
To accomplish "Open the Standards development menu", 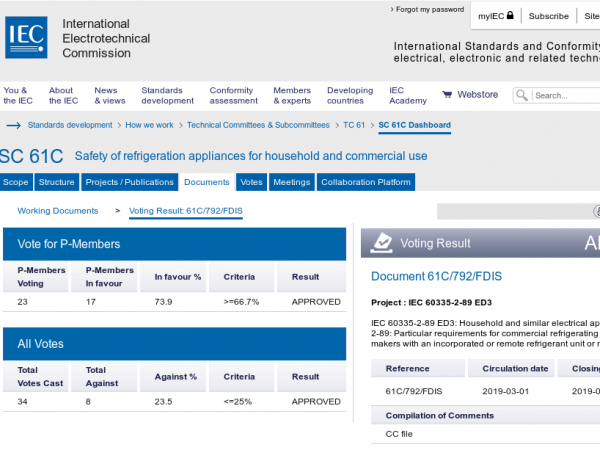I will tap(168, 95).
